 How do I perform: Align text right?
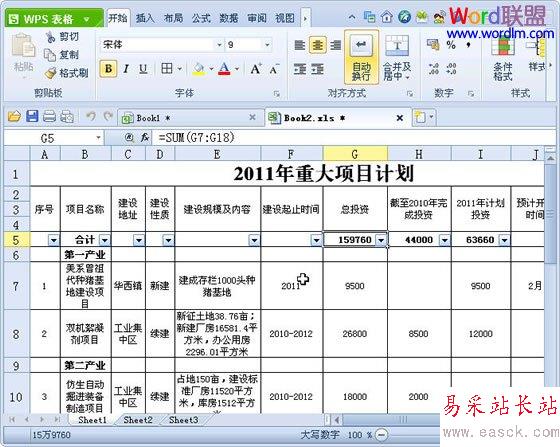pos(335,45)
